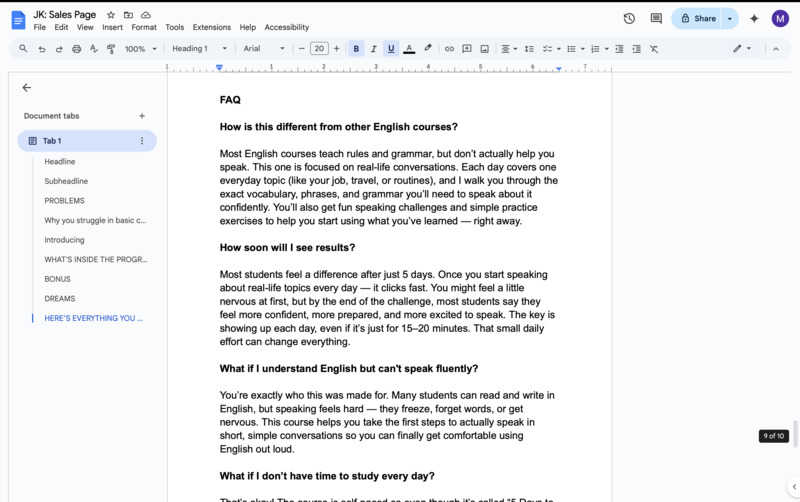
Task: Undo the last action
Action: coord(42,49)
